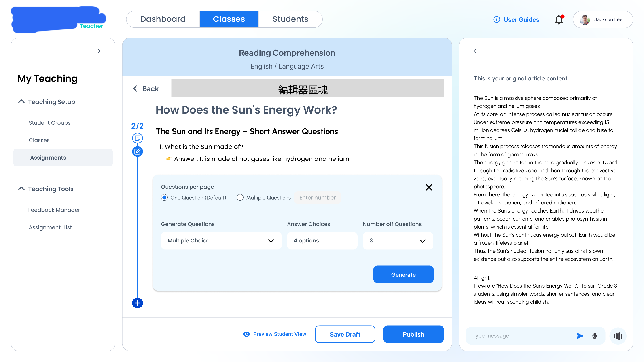Open the voice waveform button
Screen dimensions: 644x362
pos(618,336)
